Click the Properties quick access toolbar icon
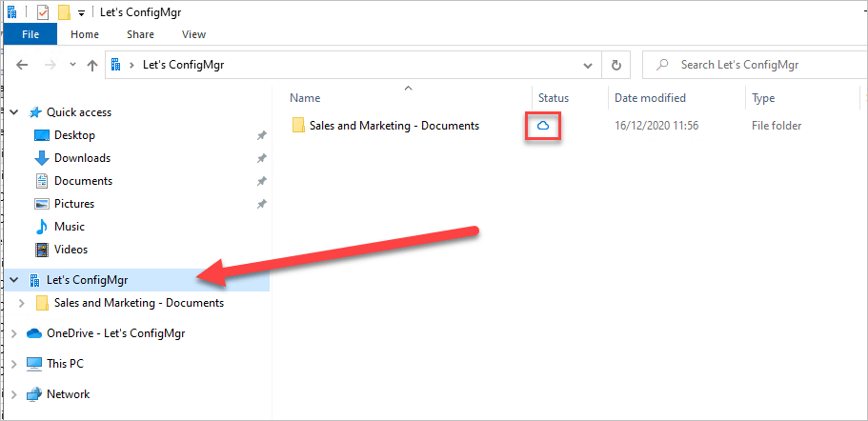Image resolution: width=868 pixels, height=421 pixels. (43, 12)
